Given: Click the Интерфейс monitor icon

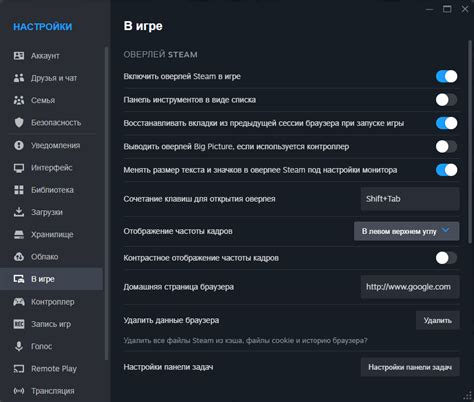Looking at the screenshot, I should 19,168.
